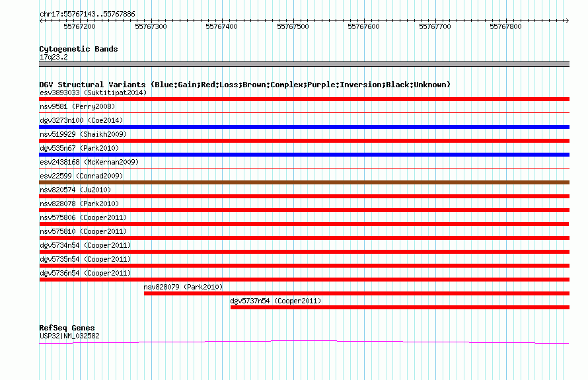Viewport: 588px width, 380px height.
Task: Select esv2438168 (McKernan2009) label
Action: coord(89,162)
